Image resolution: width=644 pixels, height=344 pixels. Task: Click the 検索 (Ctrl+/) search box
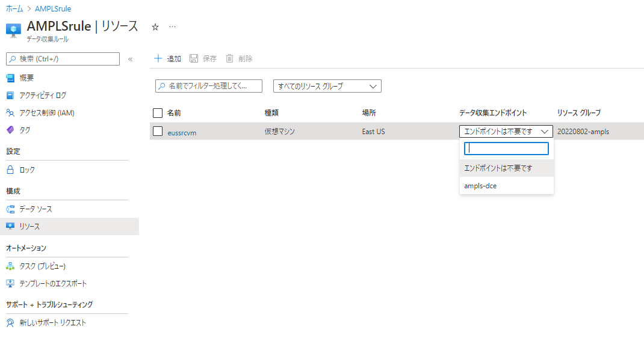(63, 59)
